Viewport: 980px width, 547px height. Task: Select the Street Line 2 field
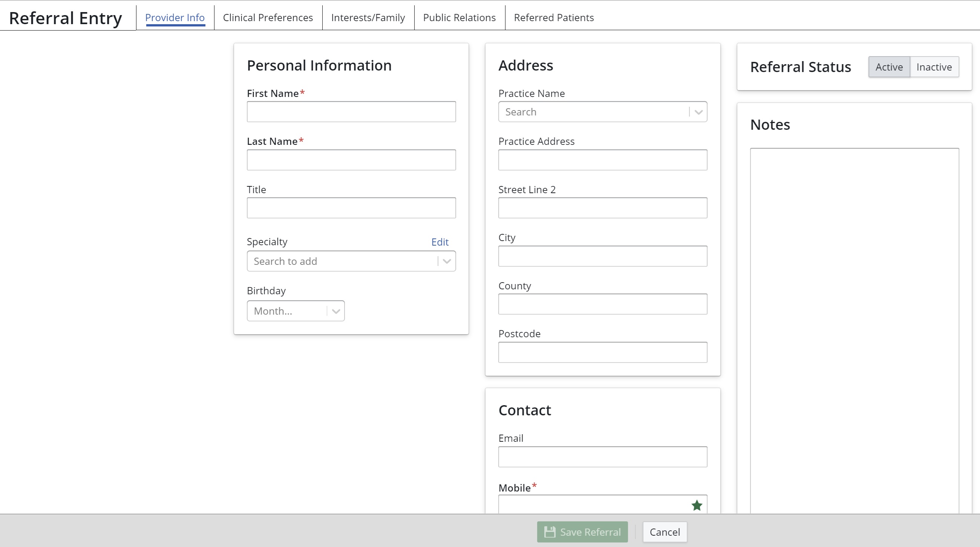point(603,208)
